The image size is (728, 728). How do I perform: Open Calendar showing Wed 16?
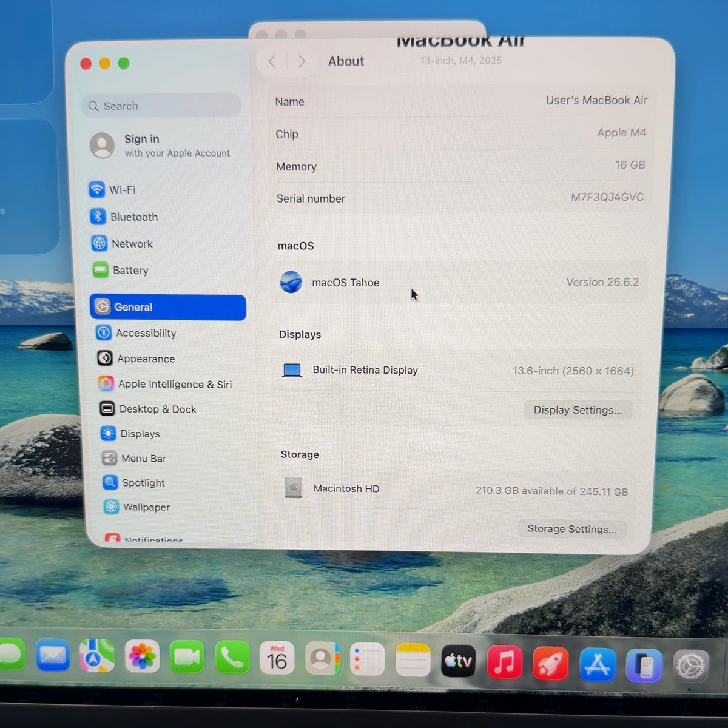(x=277, y=658)
